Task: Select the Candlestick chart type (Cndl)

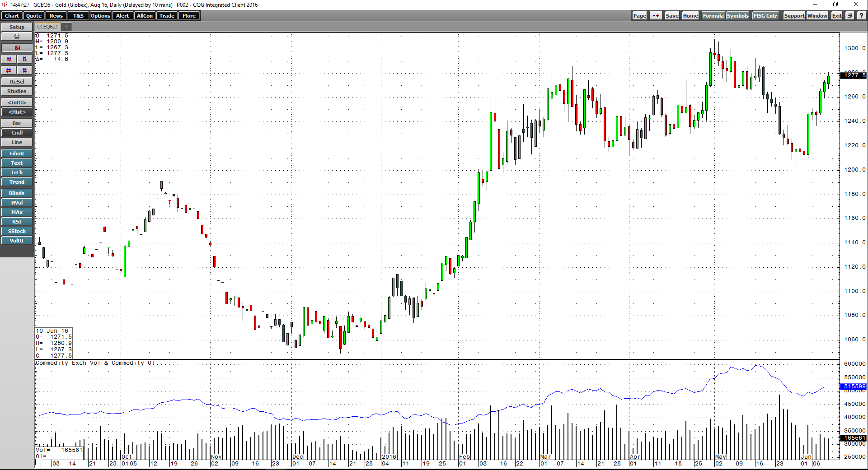Action: pos(17,132)
